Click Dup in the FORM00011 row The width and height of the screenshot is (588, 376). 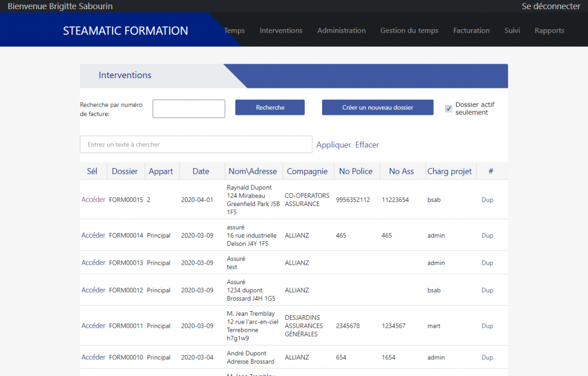point(487,325)
